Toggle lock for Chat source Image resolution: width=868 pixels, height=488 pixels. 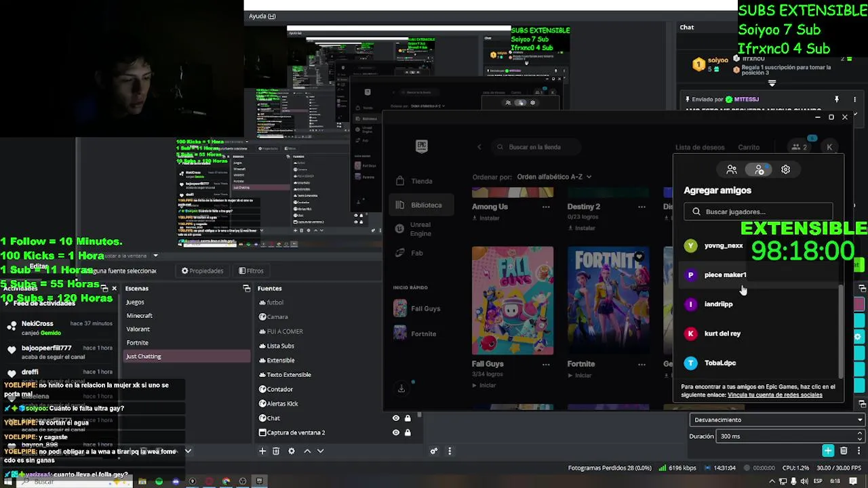[x=408, y=418]
